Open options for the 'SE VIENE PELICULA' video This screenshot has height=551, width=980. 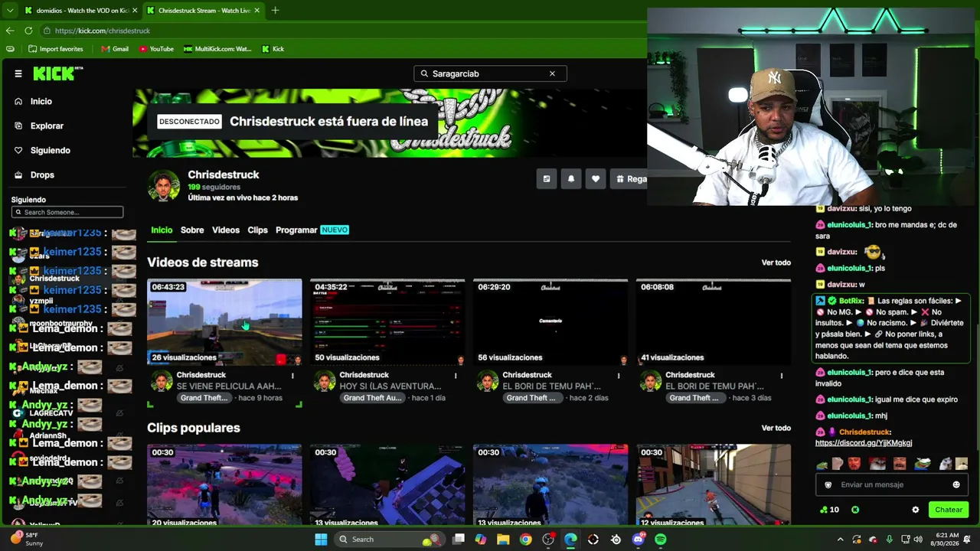click(292, 376)
